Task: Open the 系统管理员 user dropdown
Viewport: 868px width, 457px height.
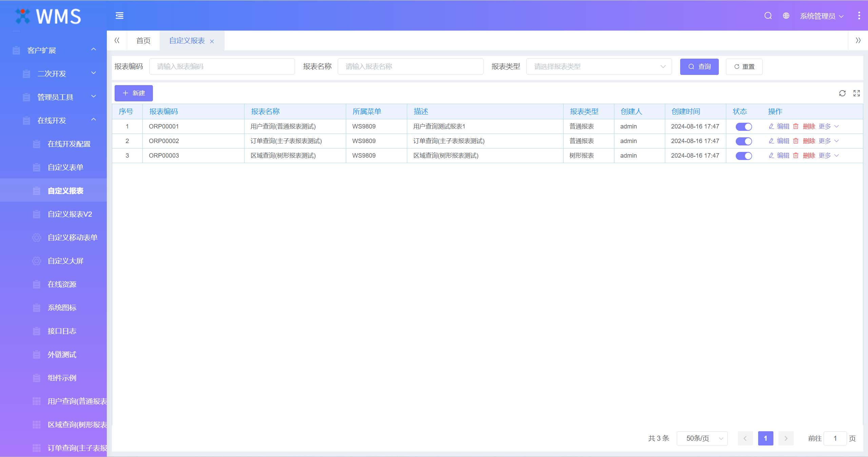Action: pos(822,16)
